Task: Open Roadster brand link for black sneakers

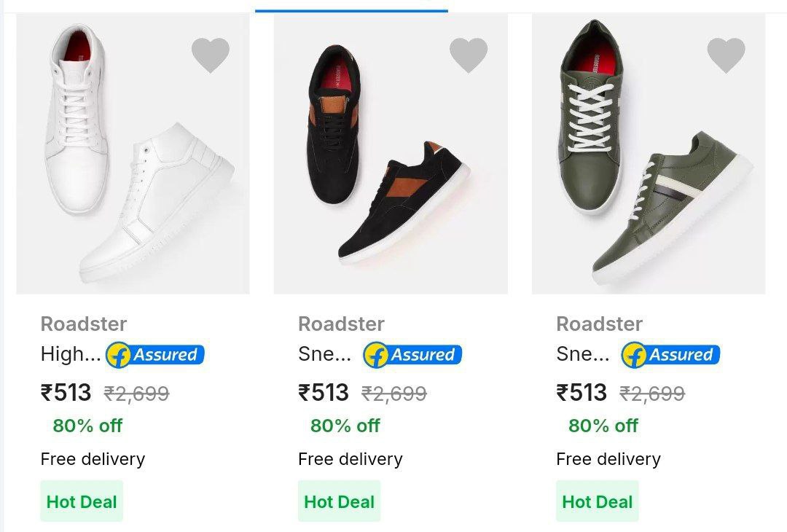Action: [x=342, y=324]
